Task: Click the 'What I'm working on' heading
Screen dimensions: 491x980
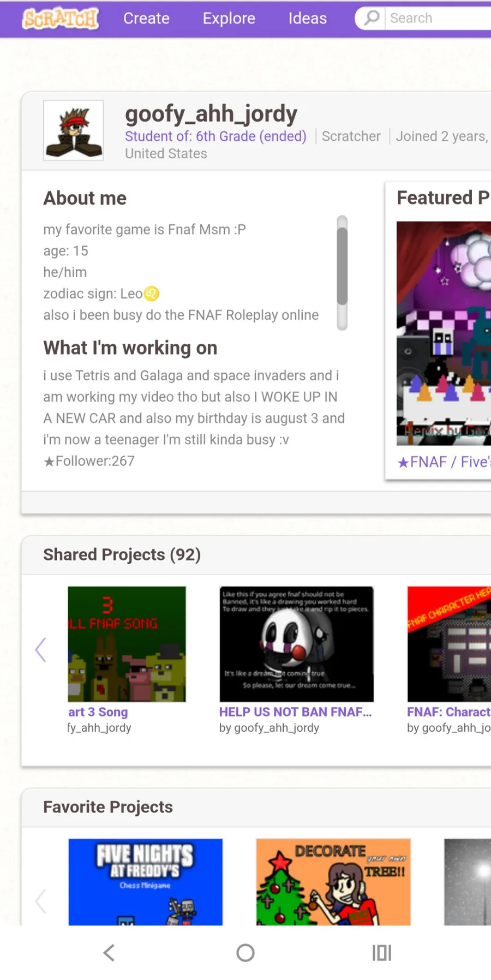Action: click(x=130, y=348)
